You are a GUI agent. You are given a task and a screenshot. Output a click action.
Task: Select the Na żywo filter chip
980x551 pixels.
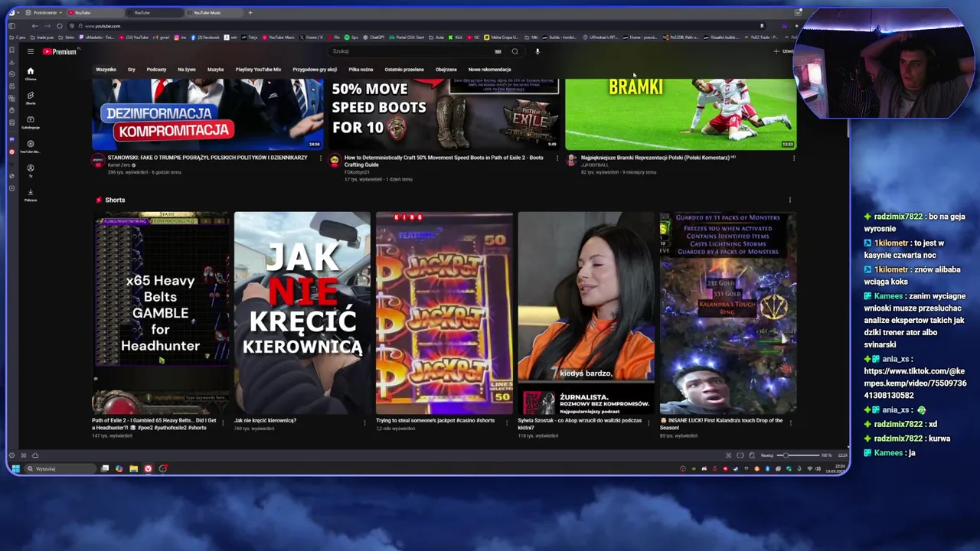[187, 70]
